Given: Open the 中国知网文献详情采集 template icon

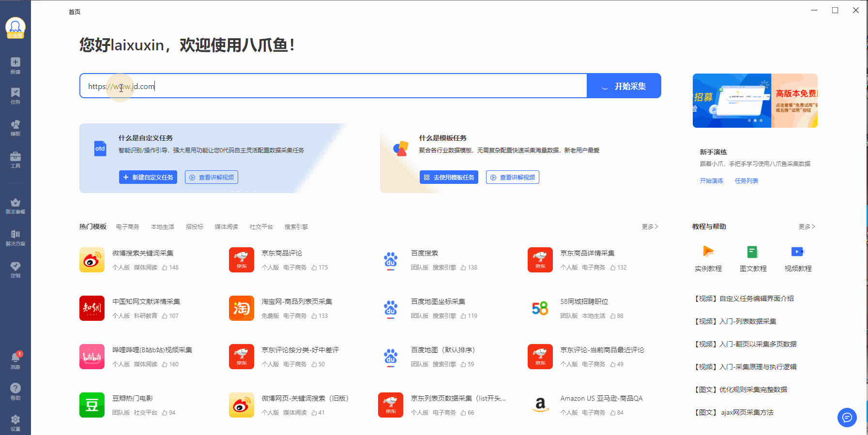Looking at the screenshot, I should tap(92, 308).
